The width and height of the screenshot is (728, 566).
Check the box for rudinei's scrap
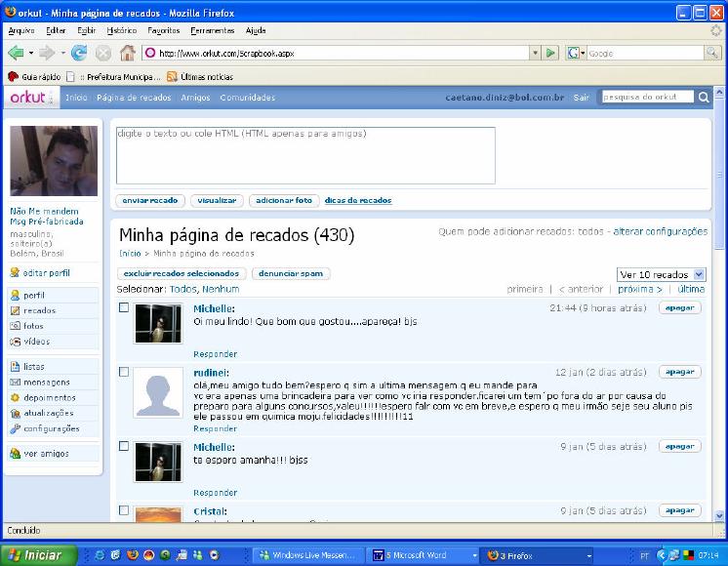124,372
